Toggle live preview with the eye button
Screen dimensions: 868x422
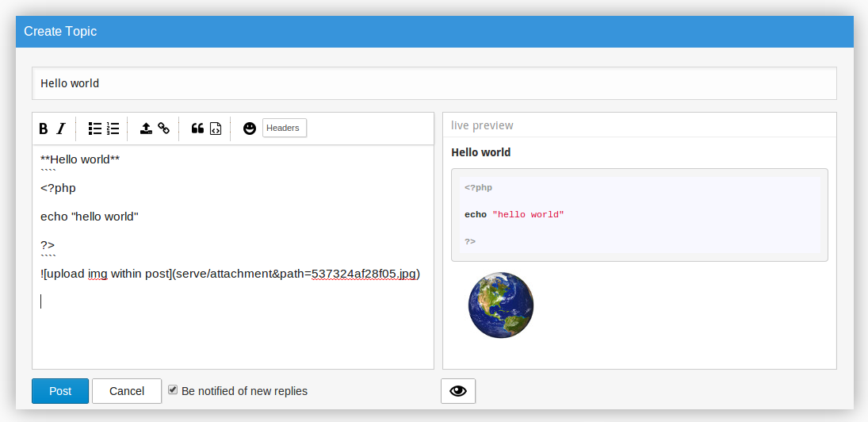pos(458,391)
